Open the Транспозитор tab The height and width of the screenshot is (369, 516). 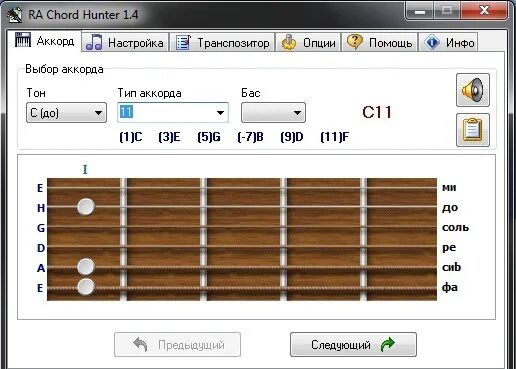[222, 42]
